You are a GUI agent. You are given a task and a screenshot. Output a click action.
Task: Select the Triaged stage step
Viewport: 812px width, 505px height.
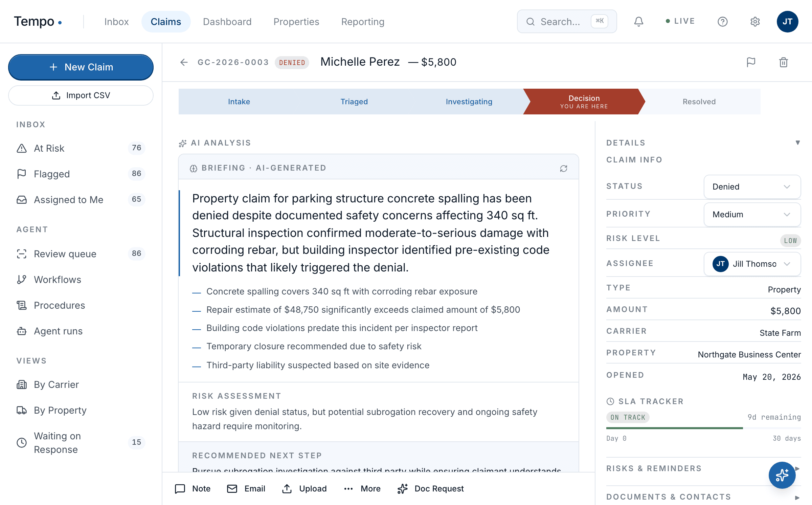(x=354, y=102)
